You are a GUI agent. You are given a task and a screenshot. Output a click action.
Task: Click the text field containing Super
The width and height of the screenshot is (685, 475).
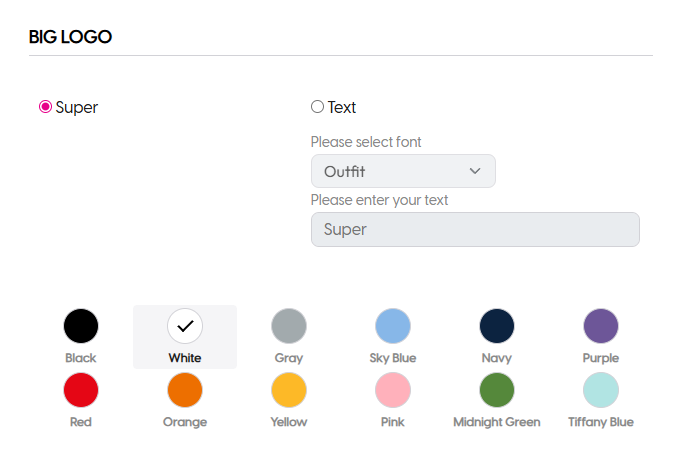[475, 229]
